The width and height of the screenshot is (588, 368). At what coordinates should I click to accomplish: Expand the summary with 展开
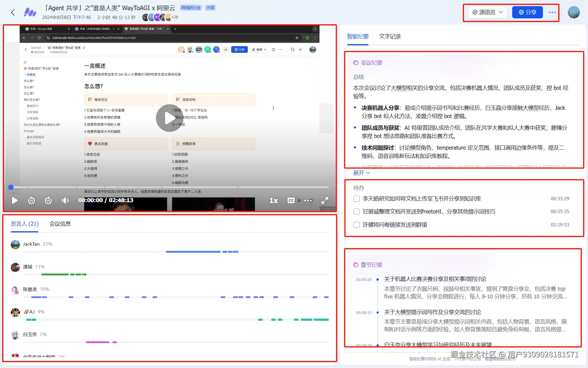coord(362,173)
